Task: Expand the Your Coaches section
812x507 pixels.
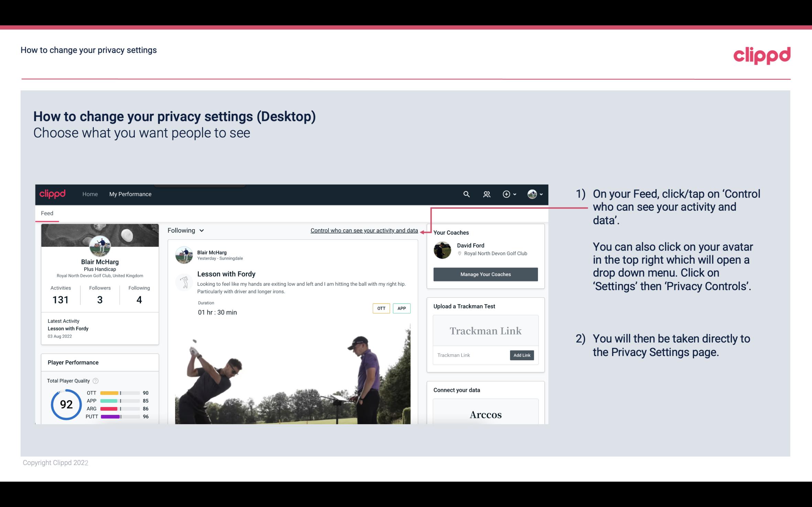Action: 452,232
